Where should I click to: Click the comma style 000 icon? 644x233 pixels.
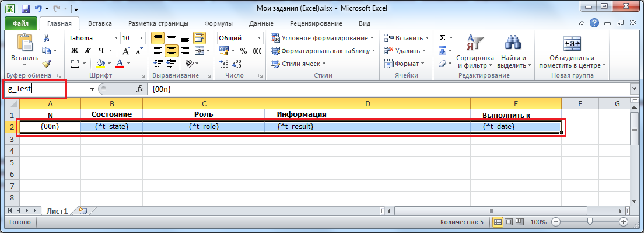[x=257, y=51]
